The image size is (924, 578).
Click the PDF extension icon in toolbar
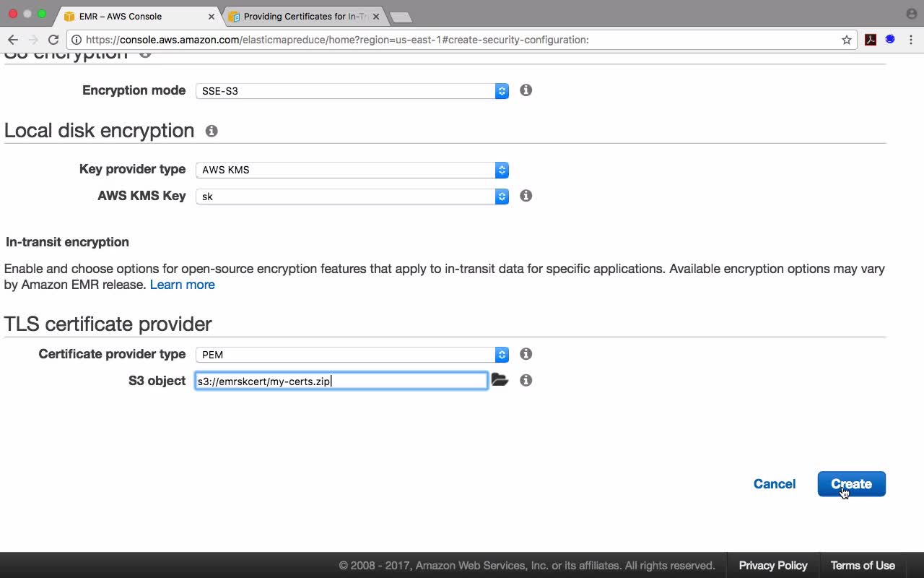pyautogui.click(x=871, y=40)
